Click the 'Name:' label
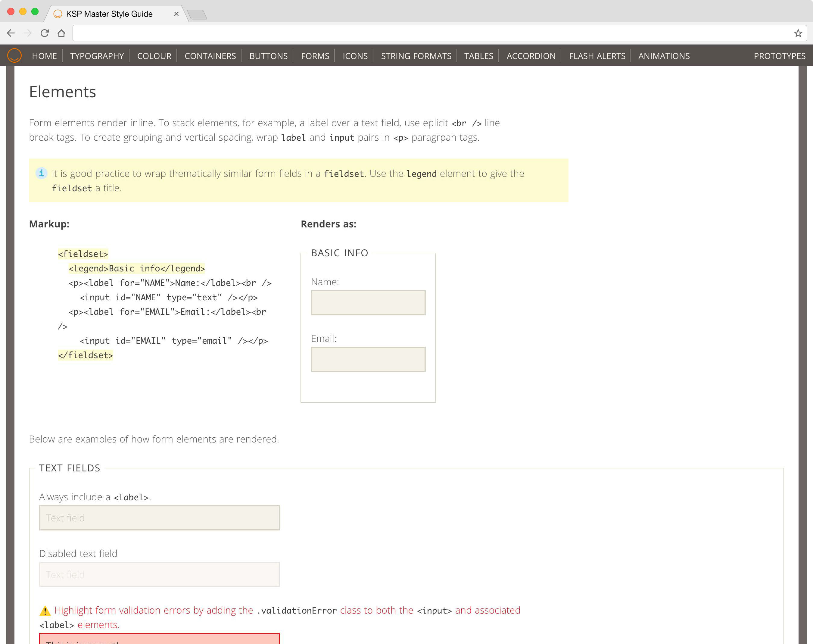 325,282
